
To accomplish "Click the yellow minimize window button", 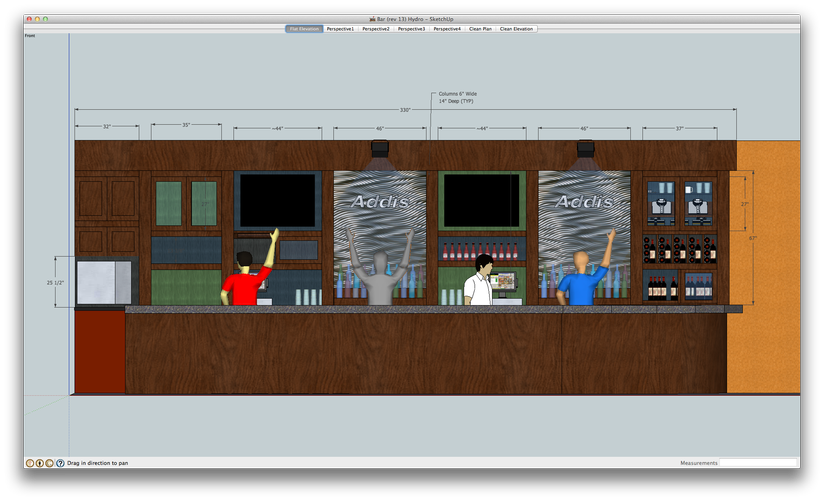I will pyautogui.click(x=37, y=19).
